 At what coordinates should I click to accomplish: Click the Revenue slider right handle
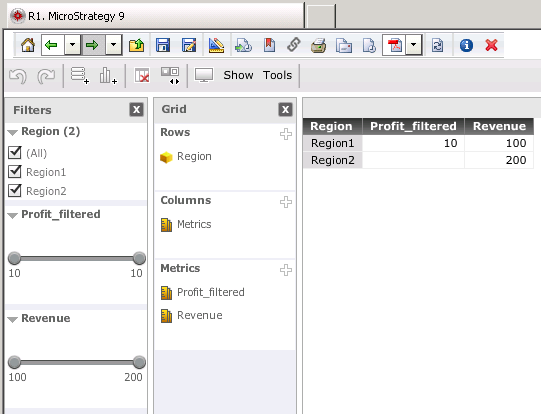tap(139, 362)
